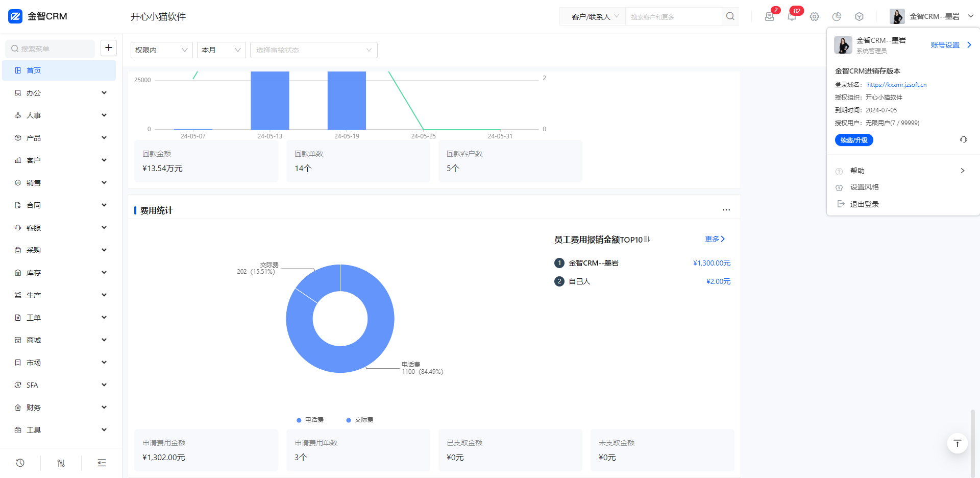Open the notification bell with badge 82

point(792,16)
